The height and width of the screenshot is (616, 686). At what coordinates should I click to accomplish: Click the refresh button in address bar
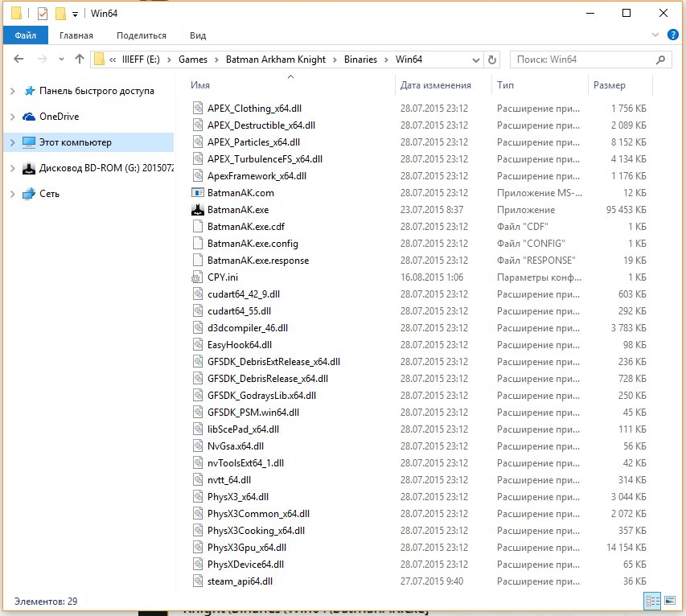pyautogui.click(x=492, y=60)
